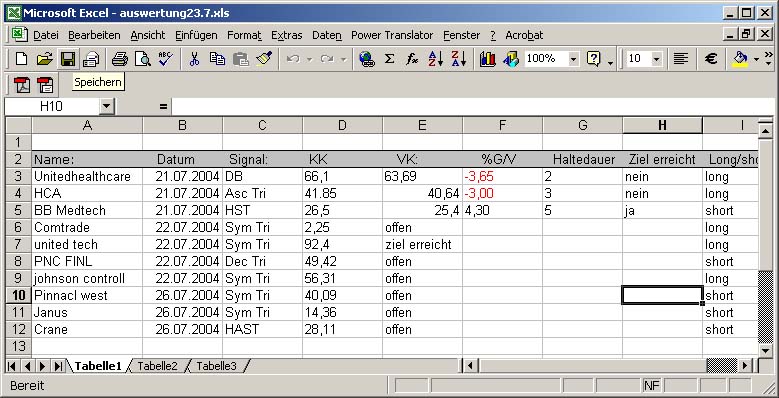Select cell containing Unitedhealthcare
The height and width of the screenshot is (398, 779).
(87, 176)
